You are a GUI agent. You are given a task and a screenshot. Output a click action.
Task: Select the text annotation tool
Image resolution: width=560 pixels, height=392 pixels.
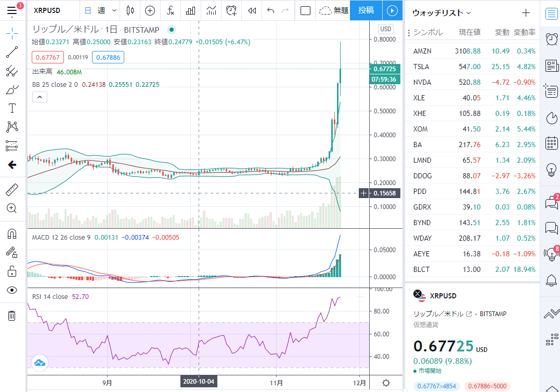pyautogui.click(x=12, y=108)
